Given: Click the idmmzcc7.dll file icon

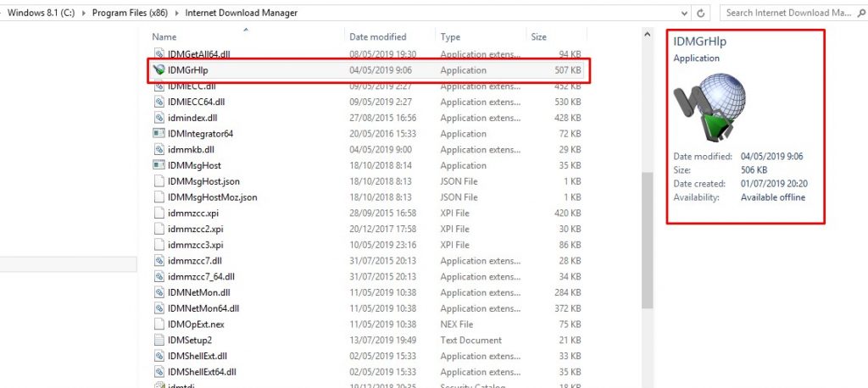Looking at the screenshot, I should coord(159,261).
